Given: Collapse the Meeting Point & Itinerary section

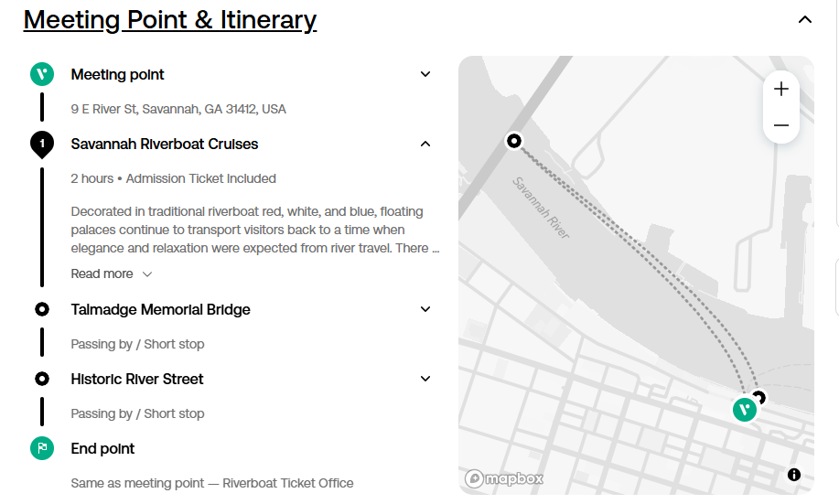Looking at the screenshot, I should [x=805, y=20].
